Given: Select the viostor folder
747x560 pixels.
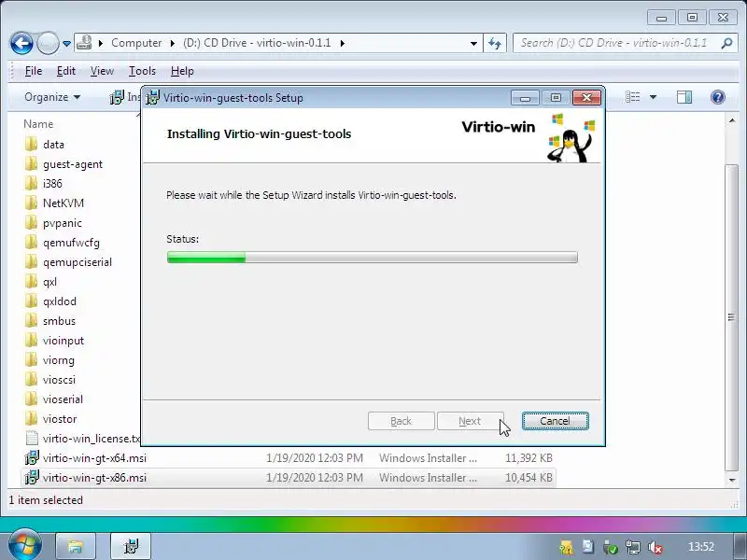Looking at the screenshot, I should [x=60, y=419].
